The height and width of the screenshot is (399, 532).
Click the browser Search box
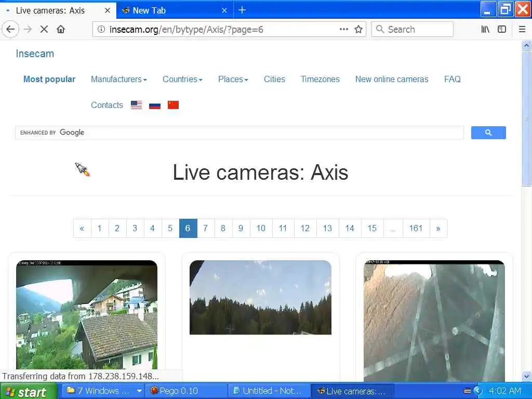412,29
